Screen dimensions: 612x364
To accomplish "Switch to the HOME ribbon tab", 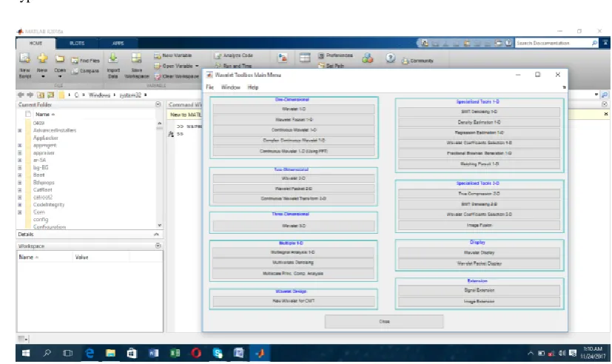I will (36, 44).
